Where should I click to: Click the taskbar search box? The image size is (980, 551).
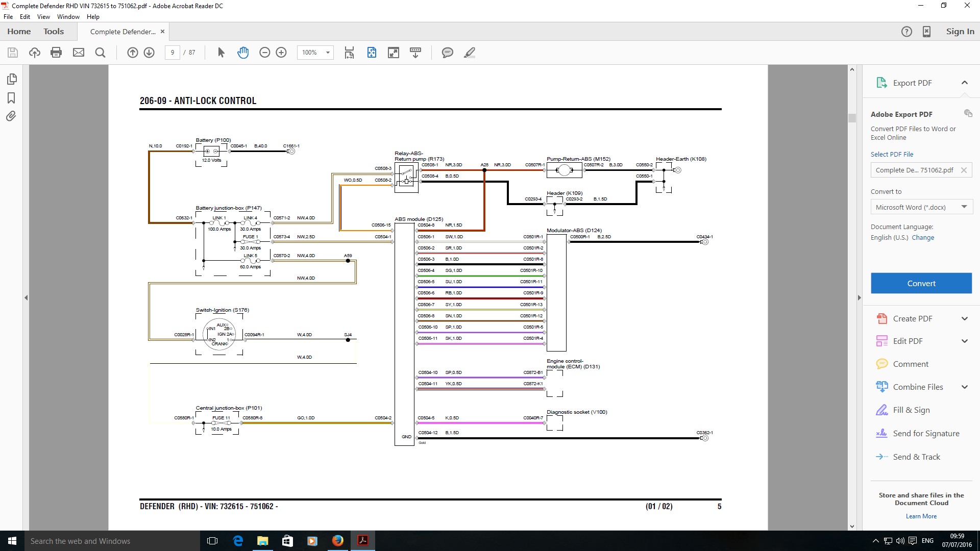(112, 541)
